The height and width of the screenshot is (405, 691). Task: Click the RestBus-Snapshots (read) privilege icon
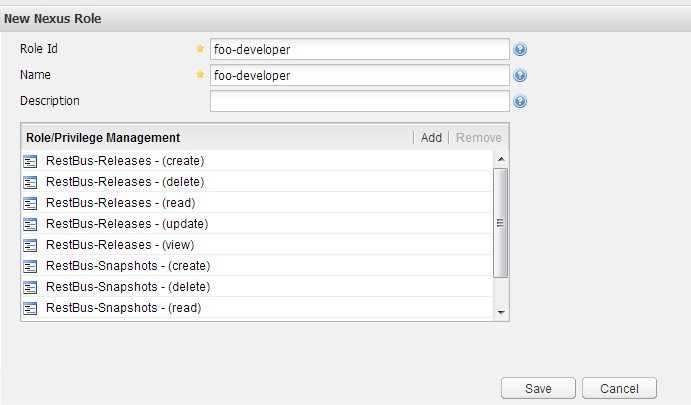[x=30, y=308]
